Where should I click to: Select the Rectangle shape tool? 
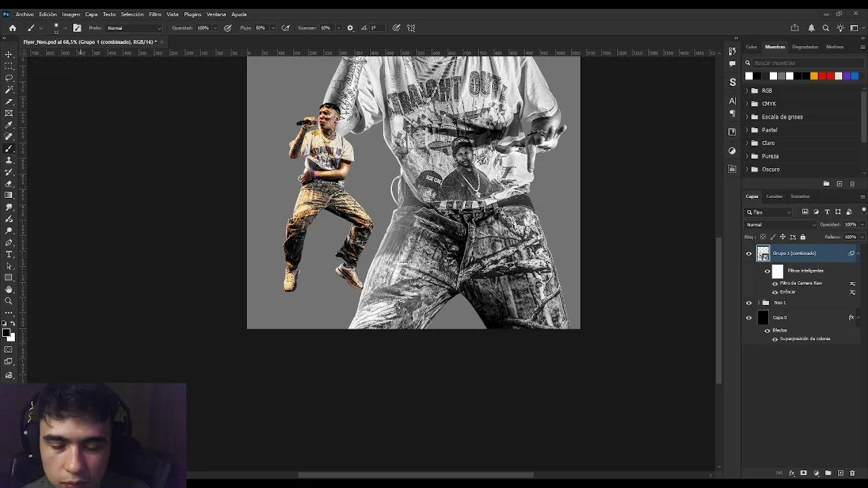tap(9, 277)
